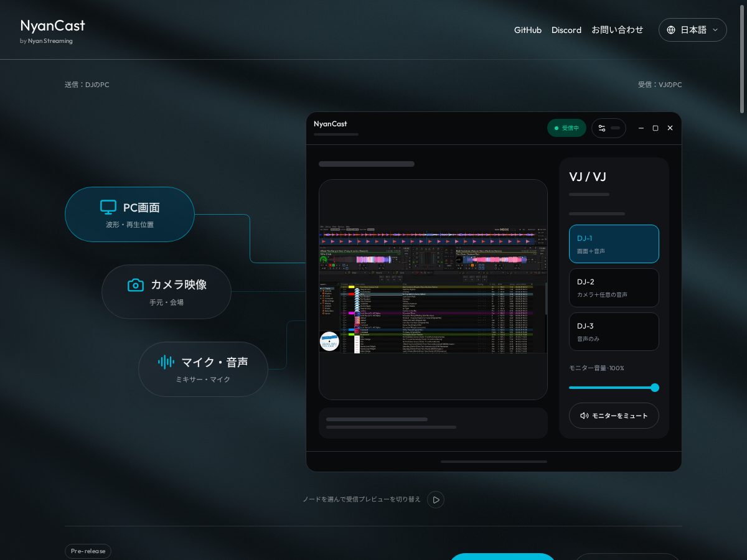Click the monitor icon on PC画面
Screen dimensions: 747x560
[x=108, y=207]
